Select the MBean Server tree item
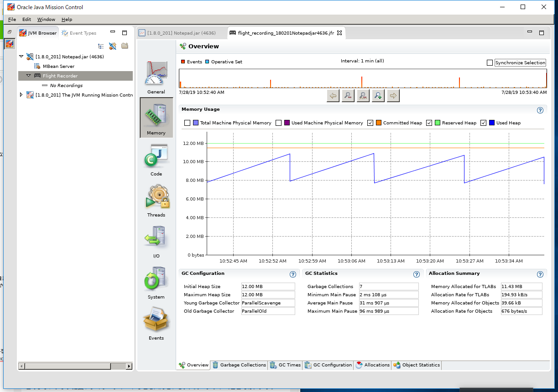The height and width of the screenshot is (392, 558). click(58, 67)
